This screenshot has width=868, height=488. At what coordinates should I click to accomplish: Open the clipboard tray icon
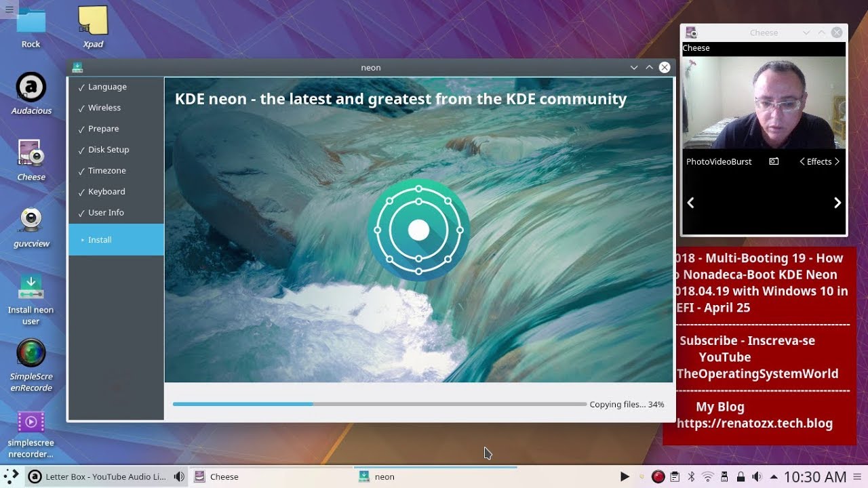point(675,476)
